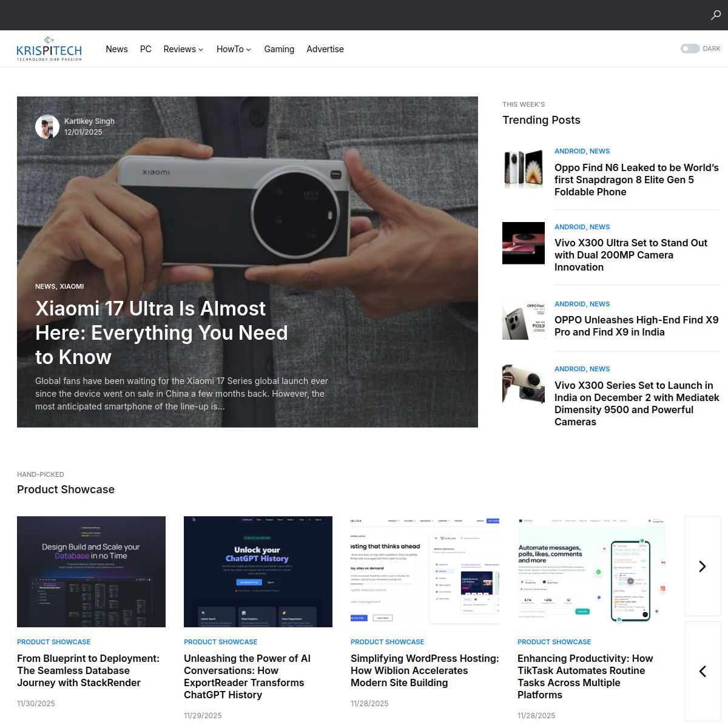Image resolution: width=728 pixels, height=728 pixels.
Task: Click the Advertise link
Action: pyautogui.click(x=325, y=49)
